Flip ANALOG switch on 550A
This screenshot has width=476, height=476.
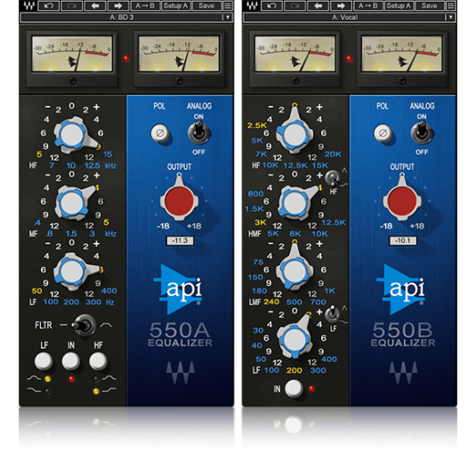[198, 133]
